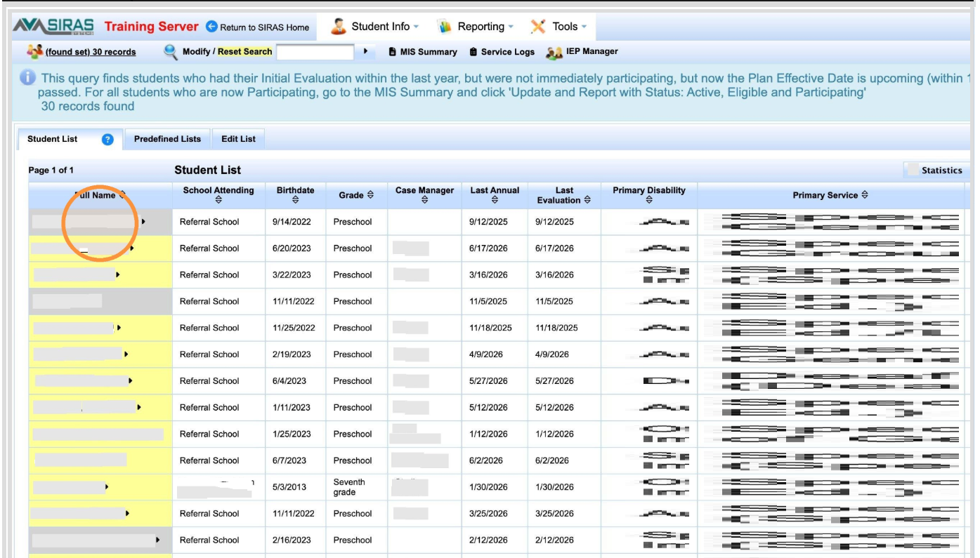Open IEP Manager via its people icon

click(x=554, y=52)
